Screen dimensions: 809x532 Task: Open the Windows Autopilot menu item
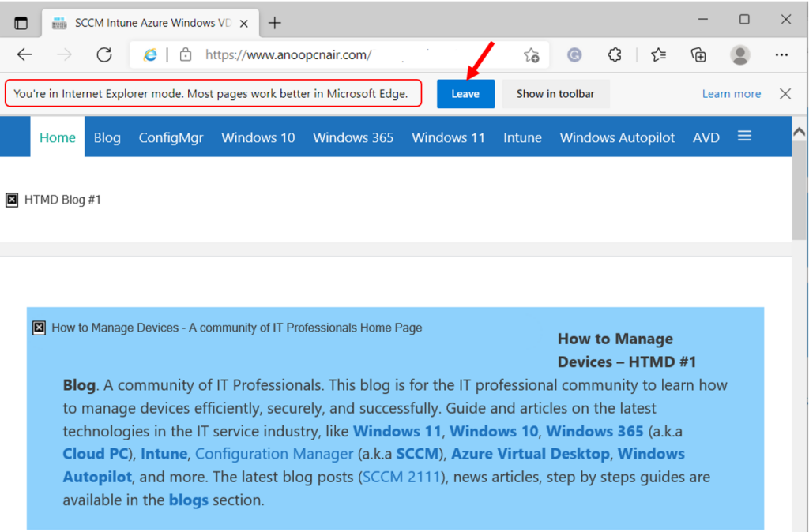[617, 137]
